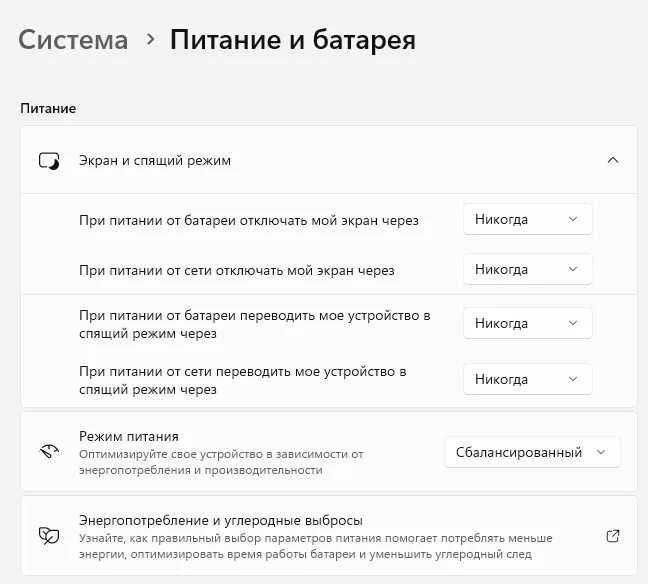Click the leaf heart energy icon
The height and width of the screenshot is (584, 648).
pyautogui.click(x=49, y=536)
